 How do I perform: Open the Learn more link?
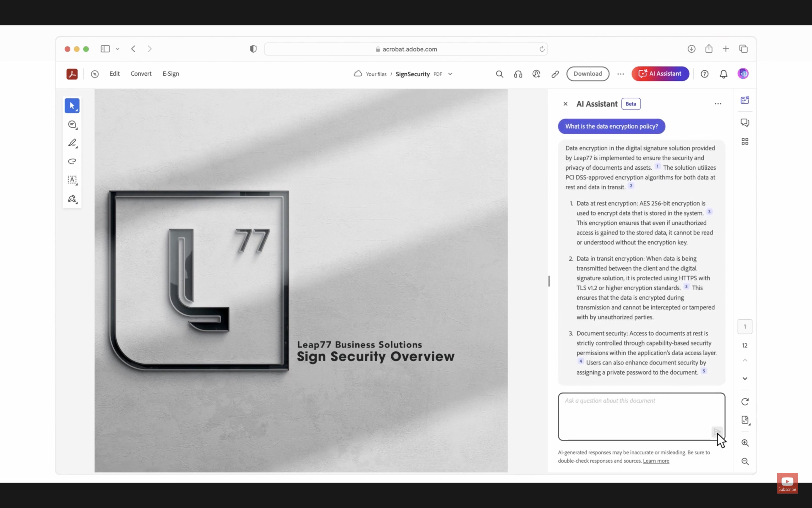tap(656, 461)
